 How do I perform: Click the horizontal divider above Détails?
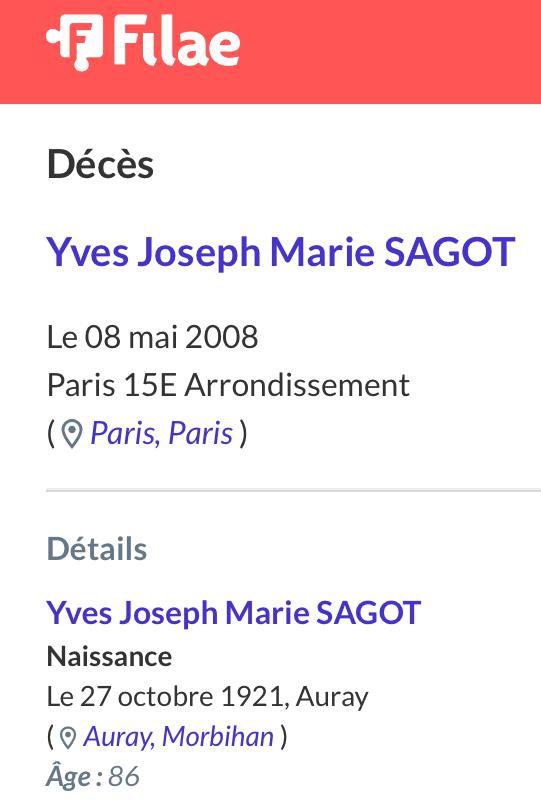(294, 491)
